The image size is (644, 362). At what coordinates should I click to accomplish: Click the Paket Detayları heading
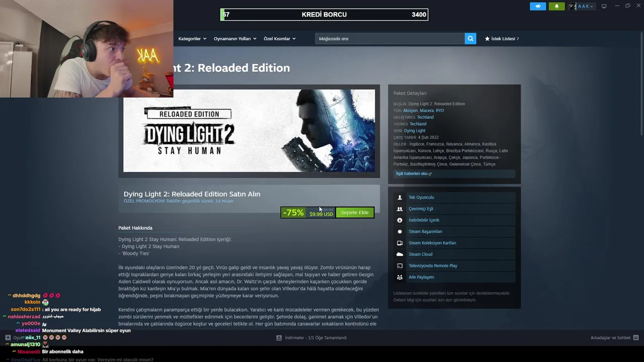tap(410, 93)
